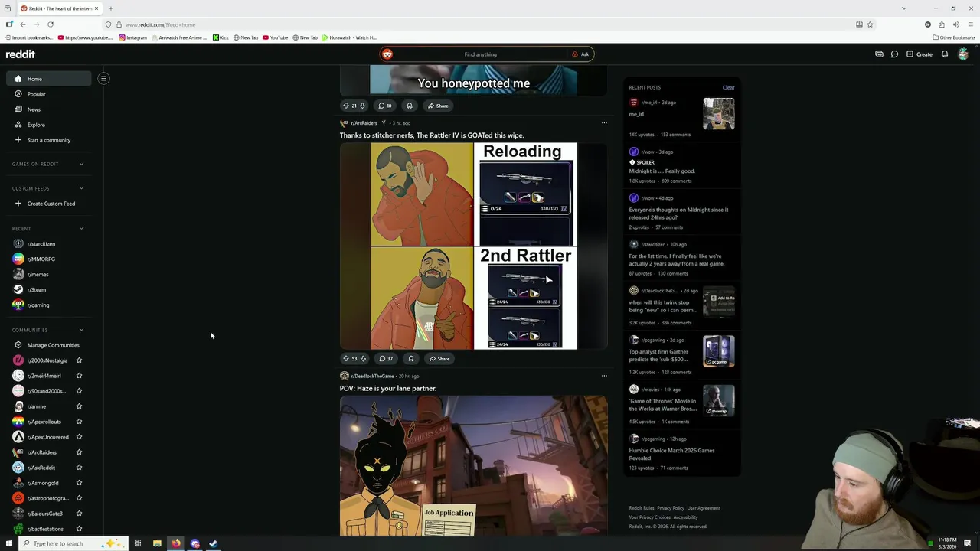
Task: Open the Reddit logo home link
Action: pos(21,54)
